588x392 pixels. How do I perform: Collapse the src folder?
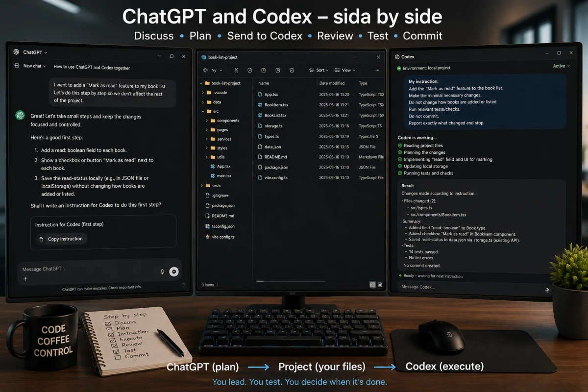tap(202, 112)
